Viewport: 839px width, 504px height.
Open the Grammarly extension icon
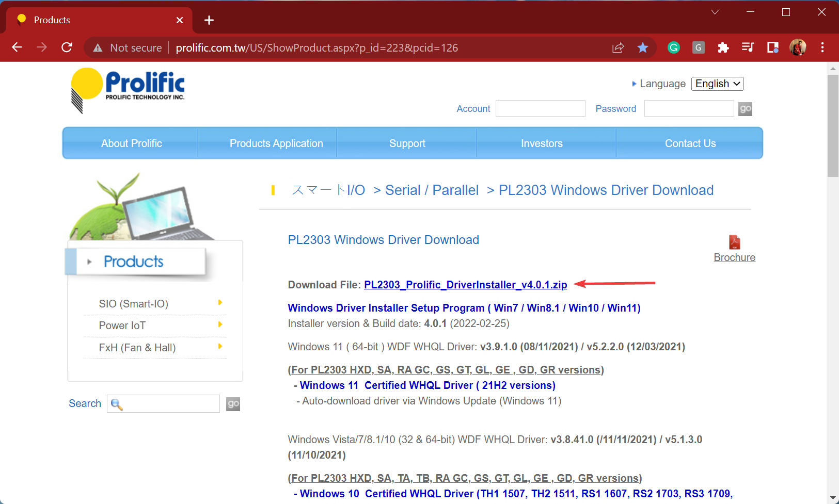673,47
